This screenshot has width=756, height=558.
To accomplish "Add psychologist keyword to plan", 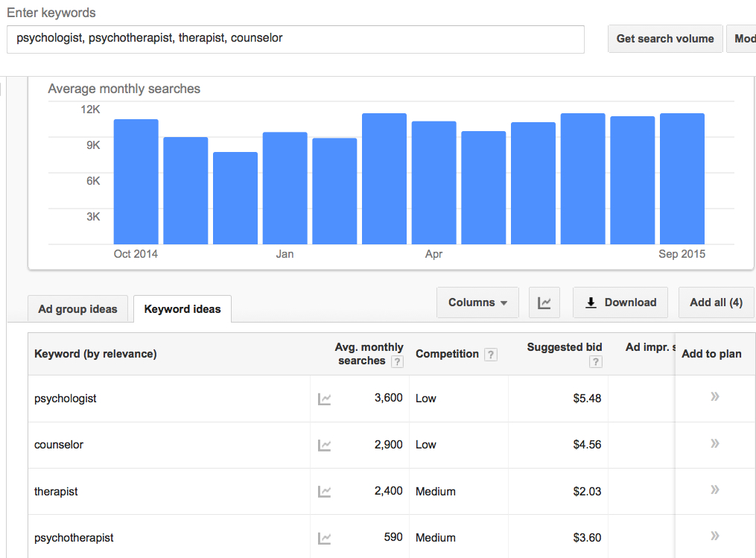I will coord(715,396).
